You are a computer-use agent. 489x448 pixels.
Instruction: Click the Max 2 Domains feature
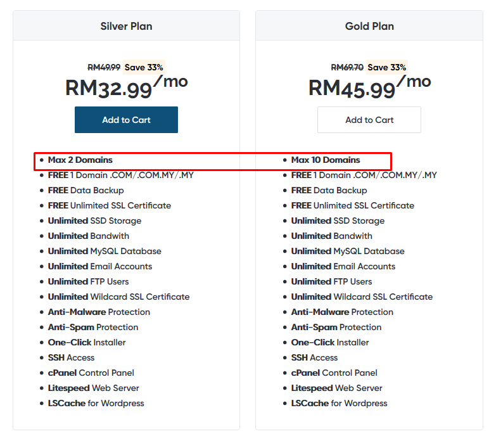tap(80, 160)
